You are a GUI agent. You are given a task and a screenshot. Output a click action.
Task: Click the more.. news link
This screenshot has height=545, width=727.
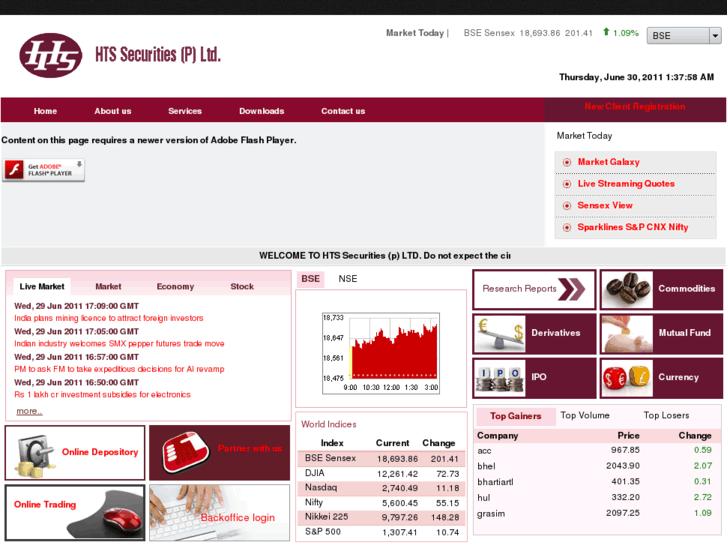pyautogui.click(x=29, y=411)
